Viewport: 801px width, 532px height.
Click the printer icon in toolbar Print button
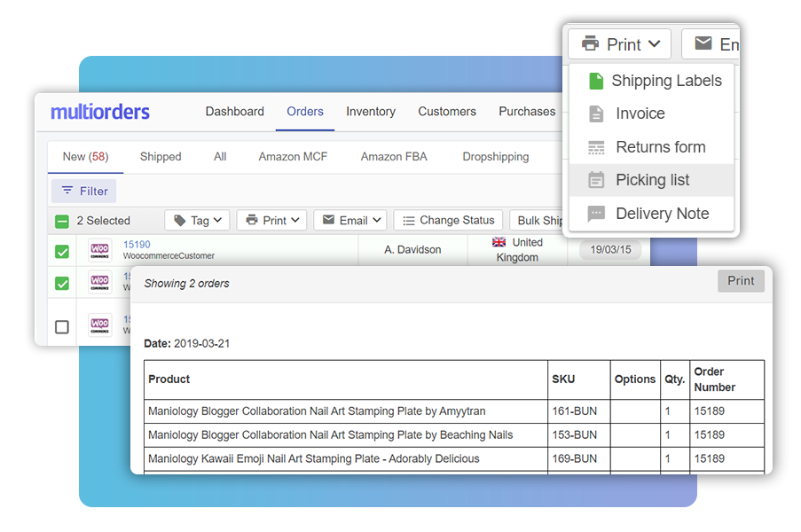point(252,220)
